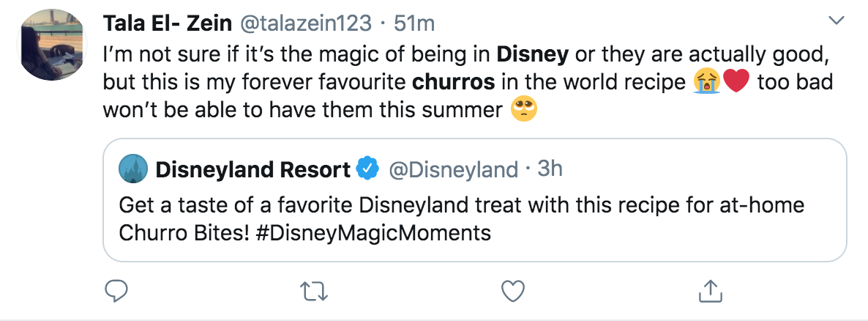
Task: Click the blue verified badge
Action: click(x=367, y=169)
